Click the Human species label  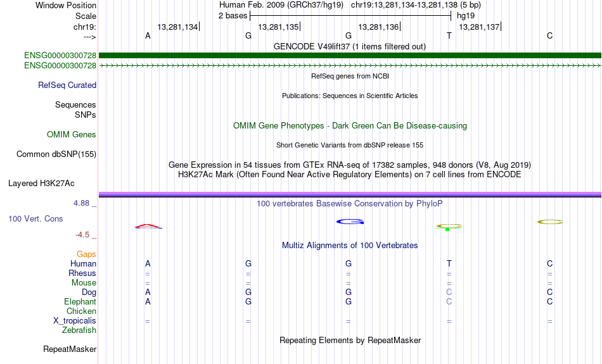83,264
